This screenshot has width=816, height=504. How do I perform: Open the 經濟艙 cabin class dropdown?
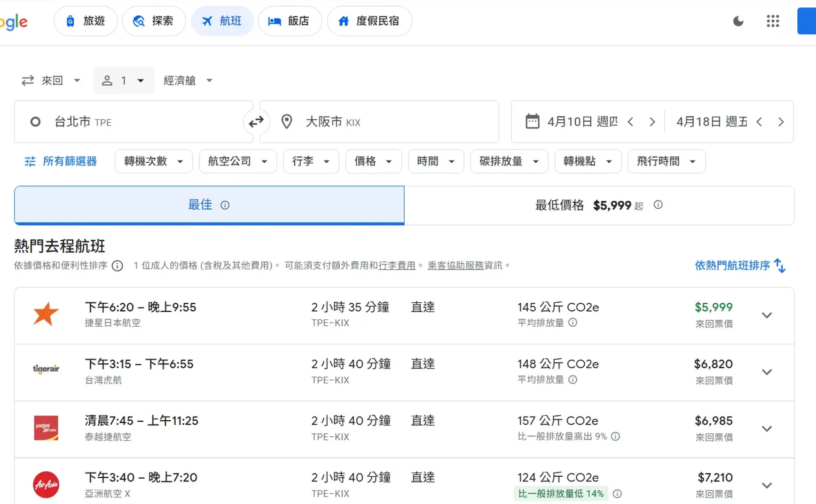(188, 81)
